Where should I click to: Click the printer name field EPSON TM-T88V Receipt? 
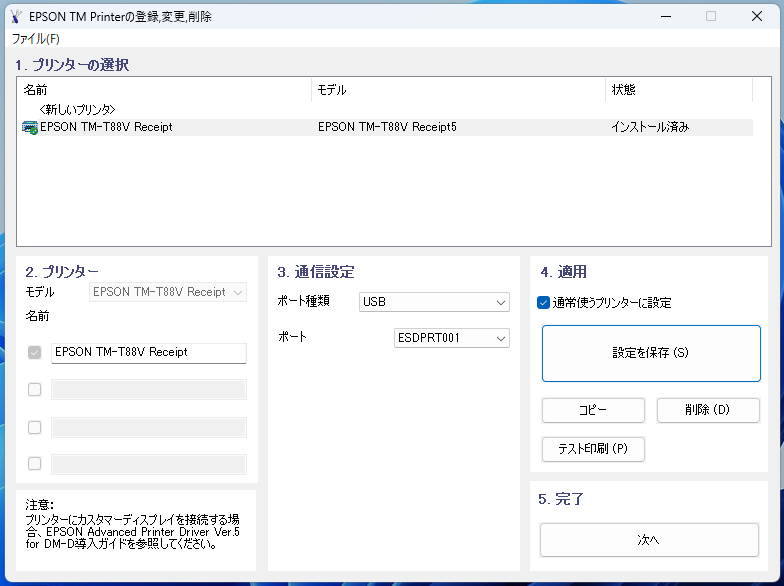[x=148, y=352]
